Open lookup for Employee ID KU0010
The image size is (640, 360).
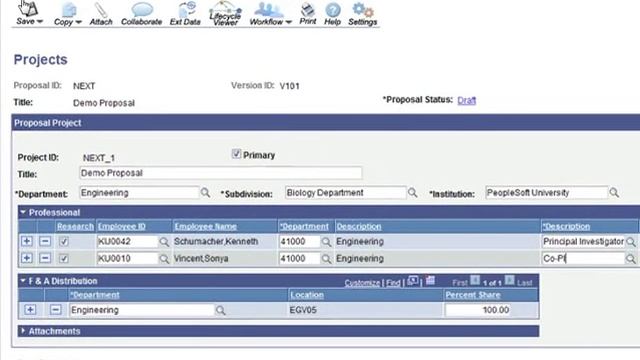tap(164, 259)
